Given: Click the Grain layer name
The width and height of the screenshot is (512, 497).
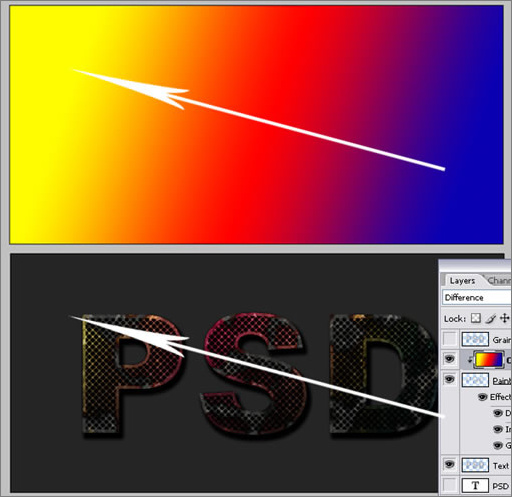Looking at the screenshot, I should 502,340.
